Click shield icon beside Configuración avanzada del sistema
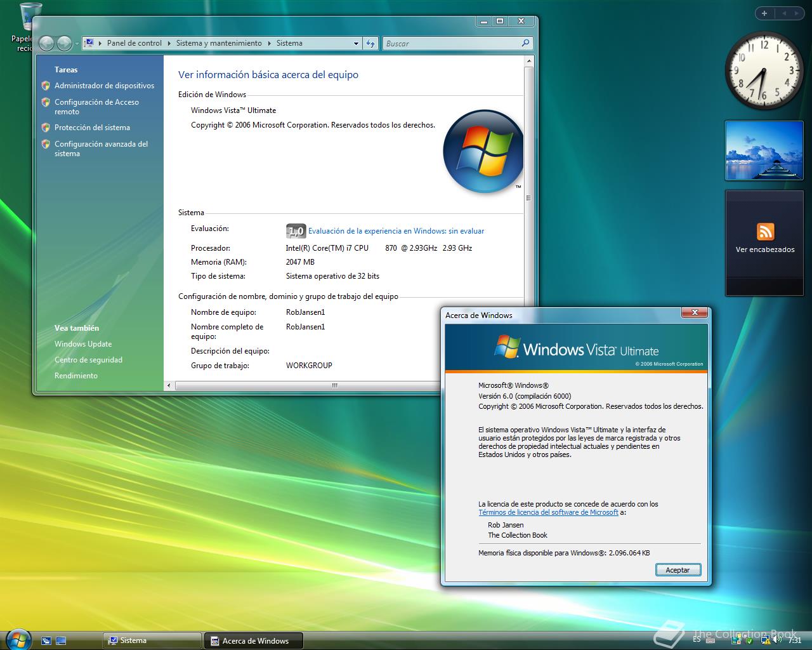Screen dimensions: 812x650 pos(46,144)
